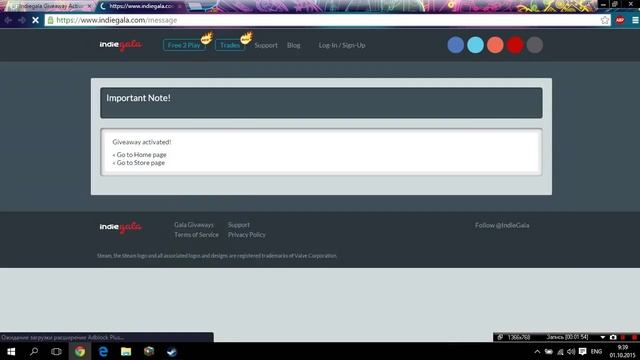
Task: Open the clock and date in the tray
Action: (622, 351)
